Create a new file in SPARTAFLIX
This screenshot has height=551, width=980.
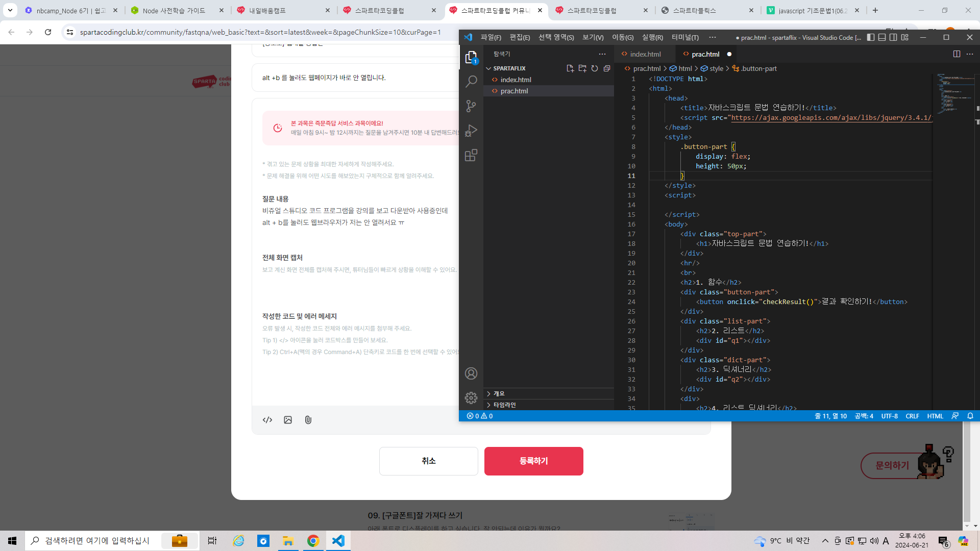570,68
